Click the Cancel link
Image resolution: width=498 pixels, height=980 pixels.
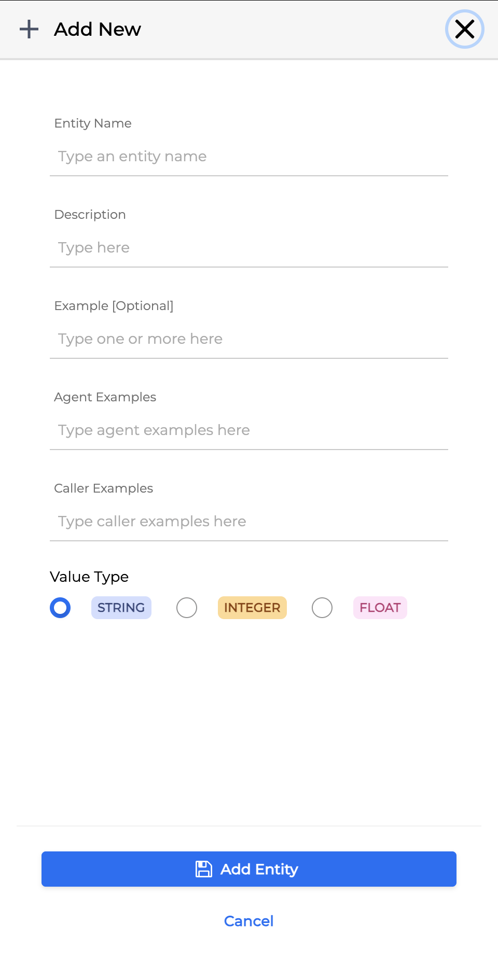(249, 921)
